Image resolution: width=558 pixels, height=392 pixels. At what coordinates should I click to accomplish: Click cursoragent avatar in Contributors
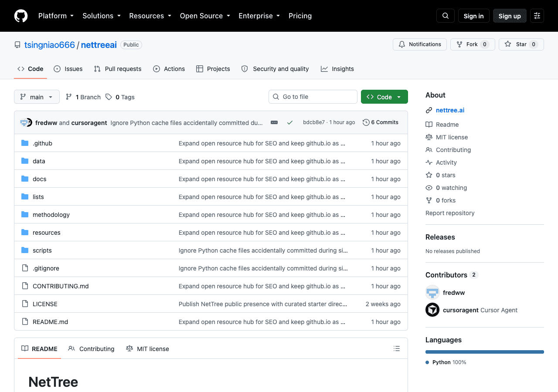pyautogui.click(x=432, y=310)
